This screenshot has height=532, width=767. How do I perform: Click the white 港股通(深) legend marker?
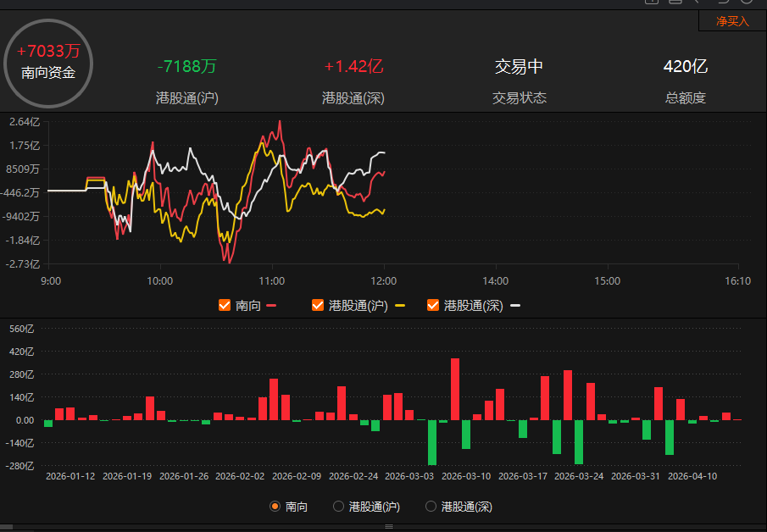[x=515, y=306]
